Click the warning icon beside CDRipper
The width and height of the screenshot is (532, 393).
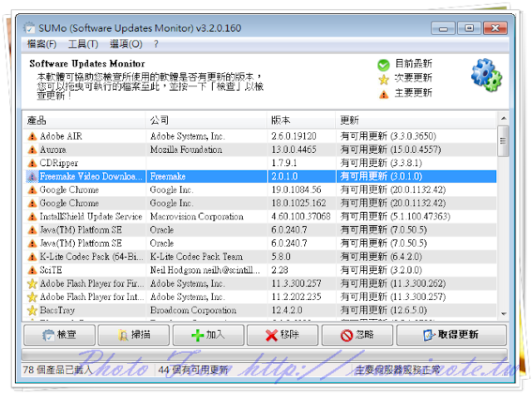pyautogui.click(x=32, y=163)
